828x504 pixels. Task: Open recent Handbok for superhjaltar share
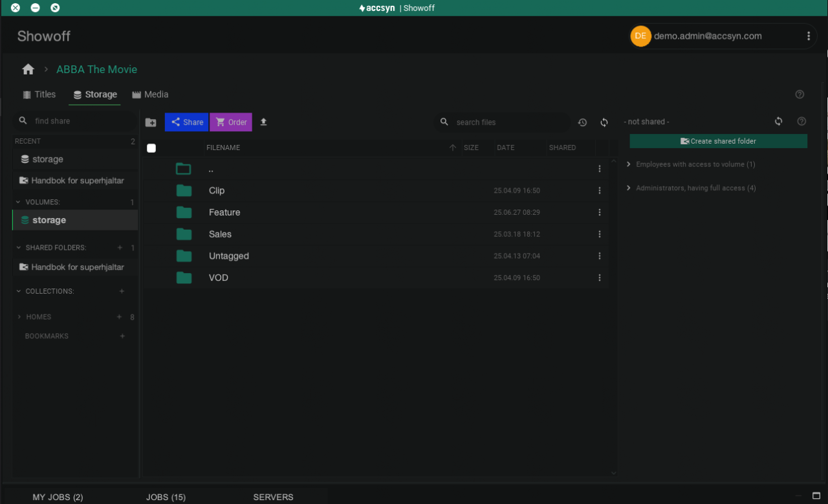pyautogui.click(x=75, y=181)
